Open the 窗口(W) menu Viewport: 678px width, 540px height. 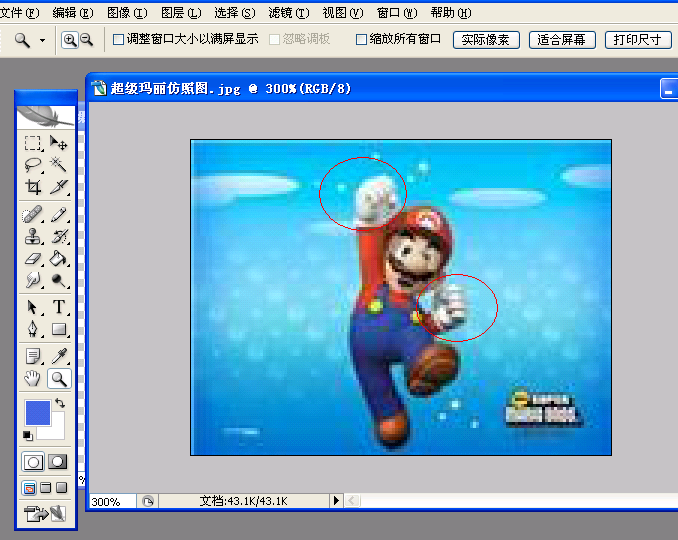click(397, 13)
